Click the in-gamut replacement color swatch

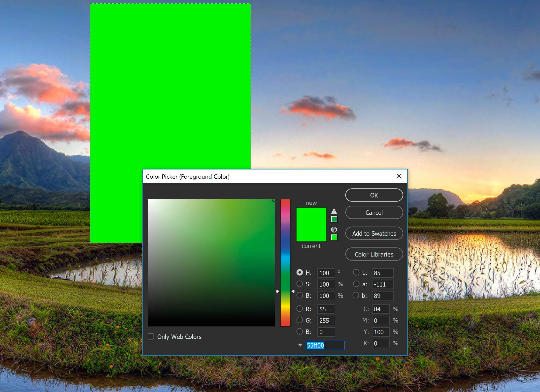(x=334, y=219)
